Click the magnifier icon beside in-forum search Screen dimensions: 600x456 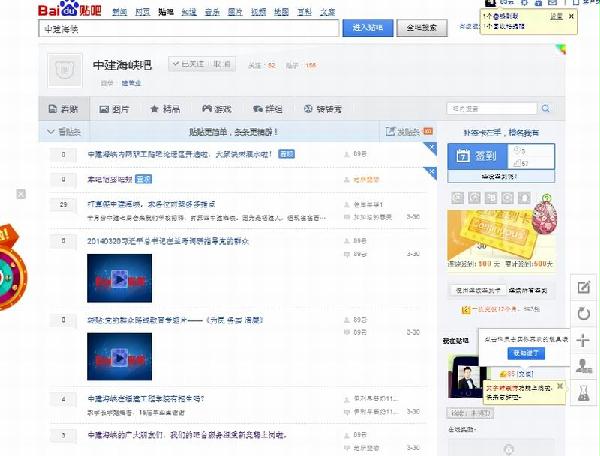coord(544,108)
